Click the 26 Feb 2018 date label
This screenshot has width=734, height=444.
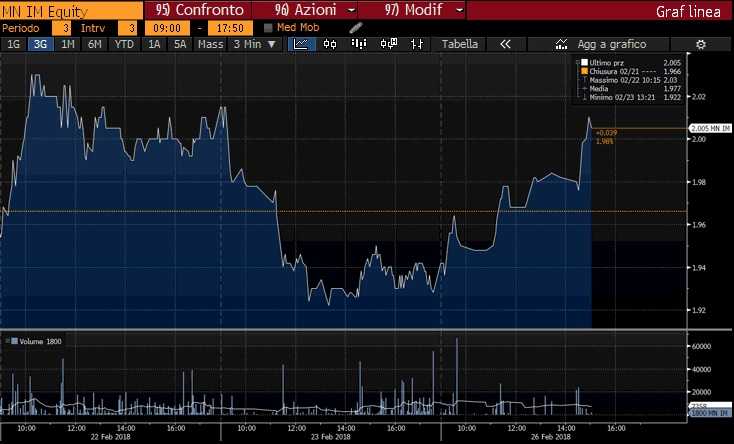(x=550, y=437)
